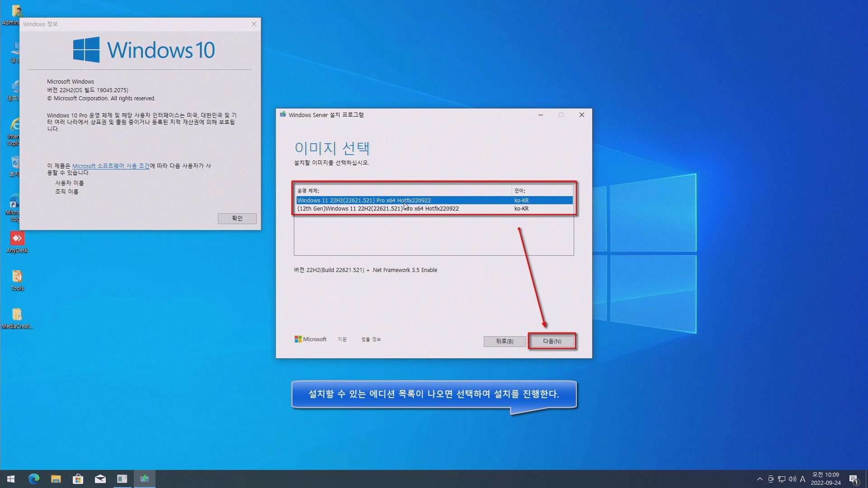This screenshot has height=488, width=868.
Task: Click the 지원 link in setup window
Action: pyautogui.click(x=342, y=339)
